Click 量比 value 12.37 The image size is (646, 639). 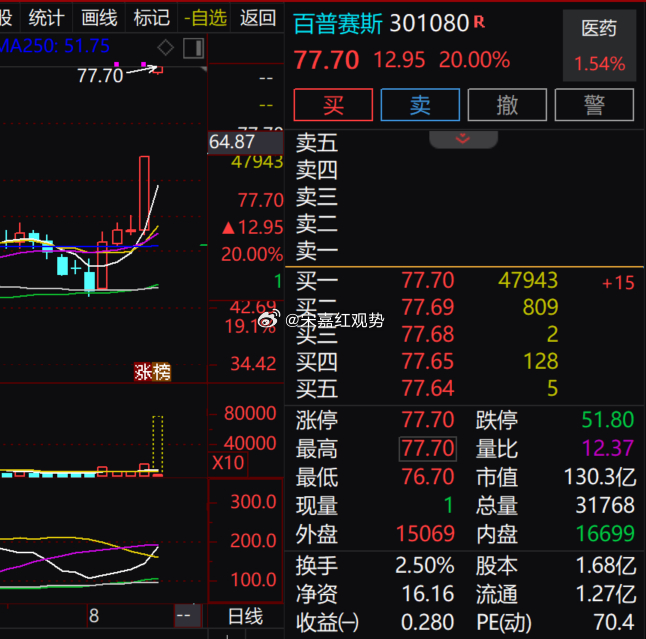(608, 448)
